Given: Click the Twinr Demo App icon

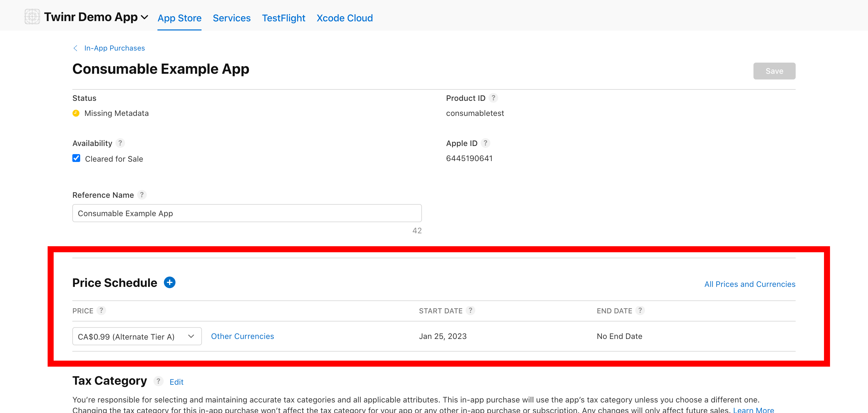Looking at the screenshot, I should click(32, 17).
